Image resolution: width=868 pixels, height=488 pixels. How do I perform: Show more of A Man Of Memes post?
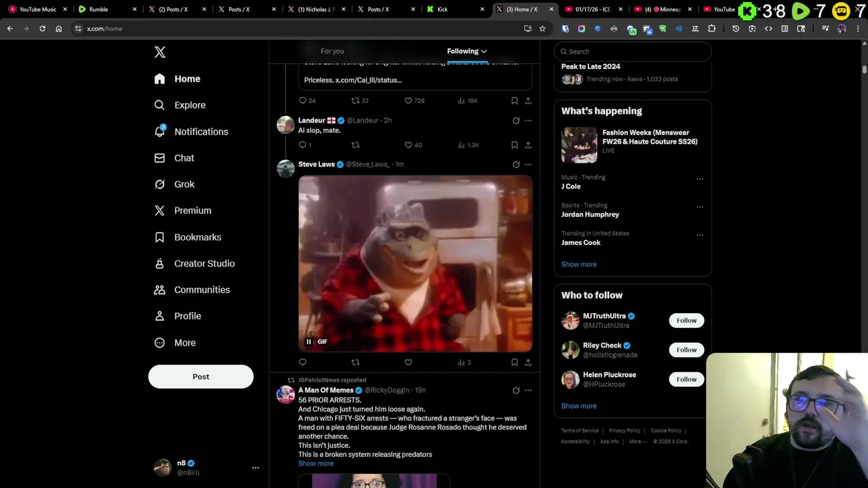pyautogui.click(x=315, y=464)
